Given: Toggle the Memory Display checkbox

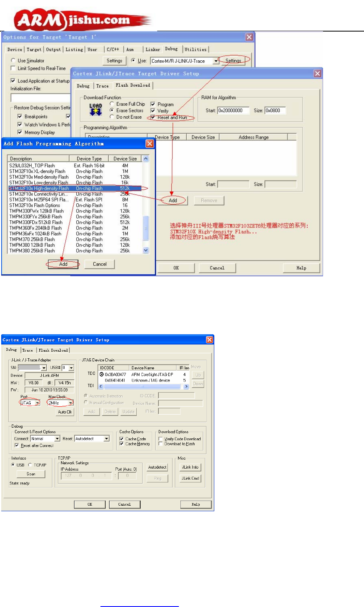Looking at the screenshot, I should [x=20, y=132].
